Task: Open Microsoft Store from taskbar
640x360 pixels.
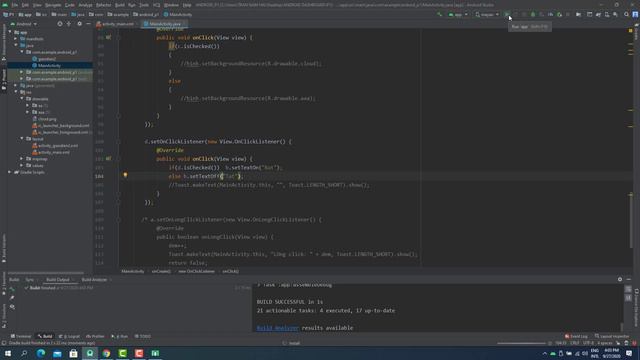Action: click(73, 353)
